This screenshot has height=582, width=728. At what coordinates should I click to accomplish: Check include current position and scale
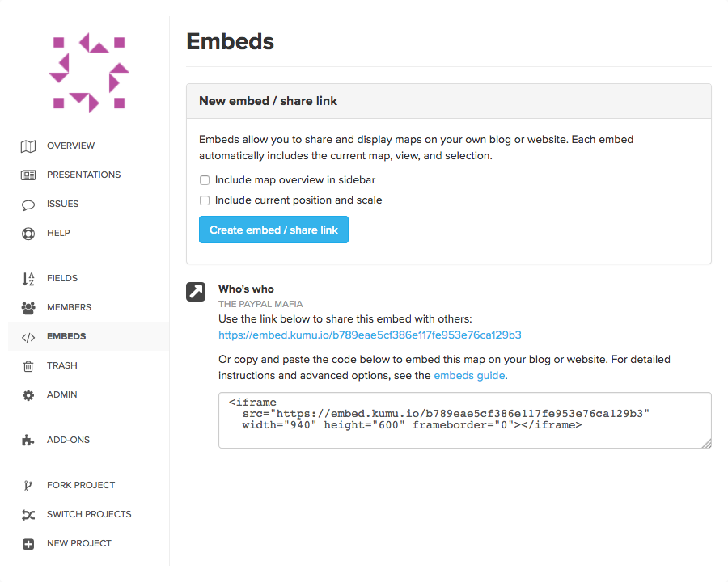point(204,200)
